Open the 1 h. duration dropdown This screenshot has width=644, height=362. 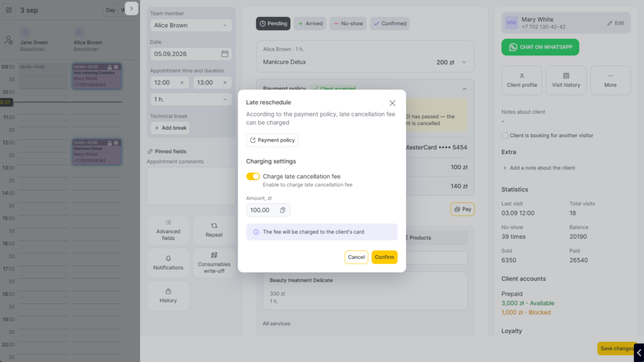(x=191, y=99)
